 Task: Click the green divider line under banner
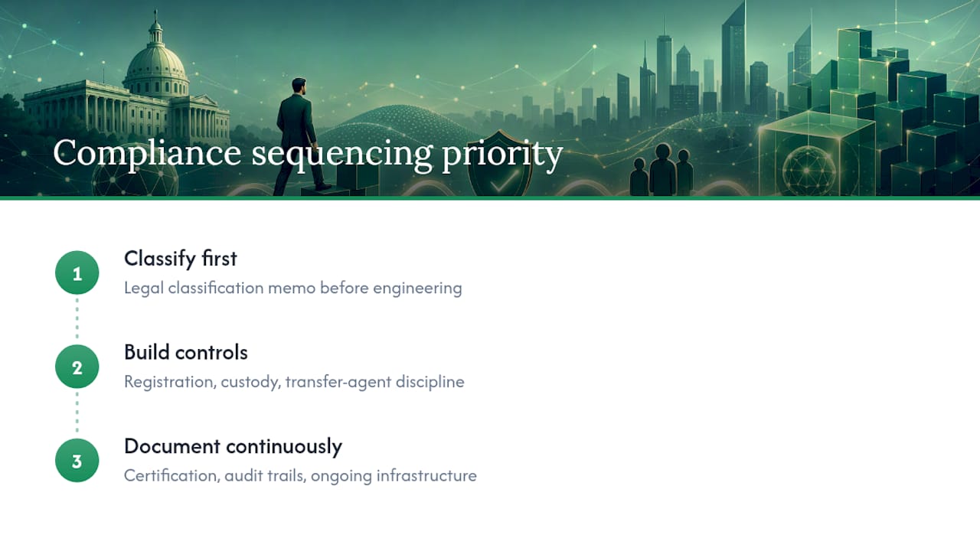tap(490, 198)
